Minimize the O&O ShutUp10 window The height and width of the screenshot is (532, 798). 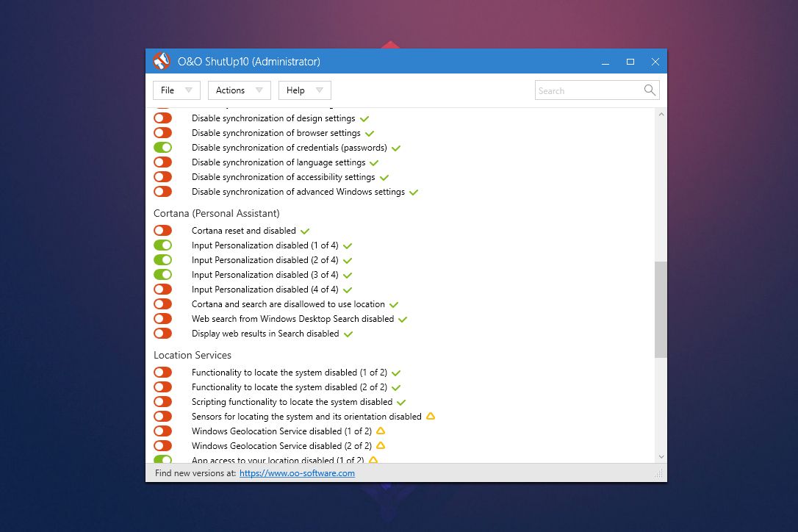point(605,62)
